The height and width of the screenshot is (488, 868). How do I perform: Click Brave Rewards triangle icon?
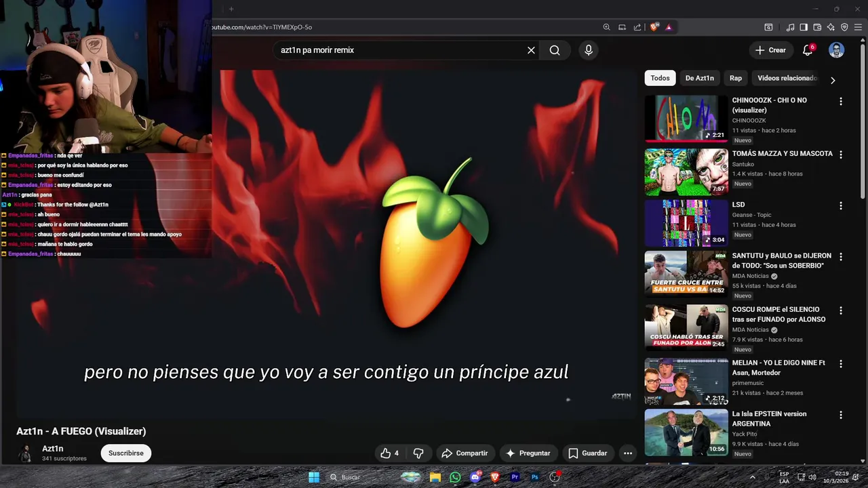click(x=669, y=27)
